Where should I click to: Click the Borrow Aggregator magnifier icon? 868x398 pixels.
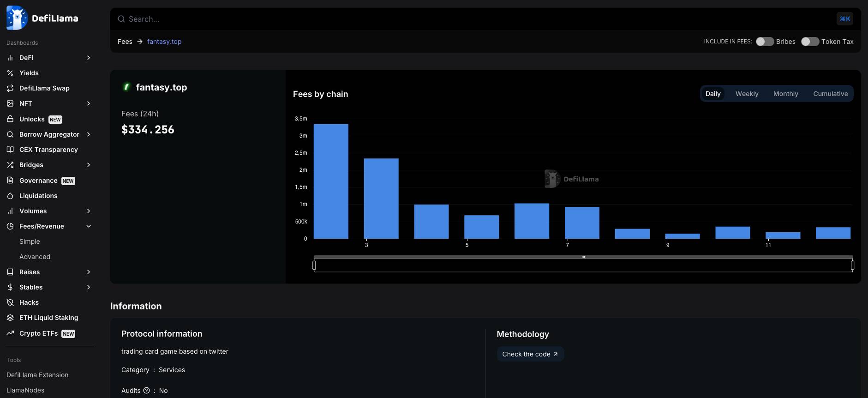(x=10, y=134)
